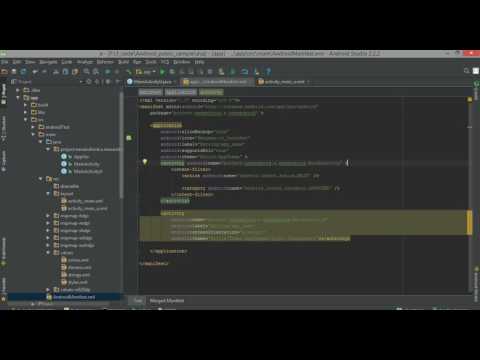The width and height of the screenshot is (480, 360).
Task: Toggle the Build Variants side button
Action: 4,252
